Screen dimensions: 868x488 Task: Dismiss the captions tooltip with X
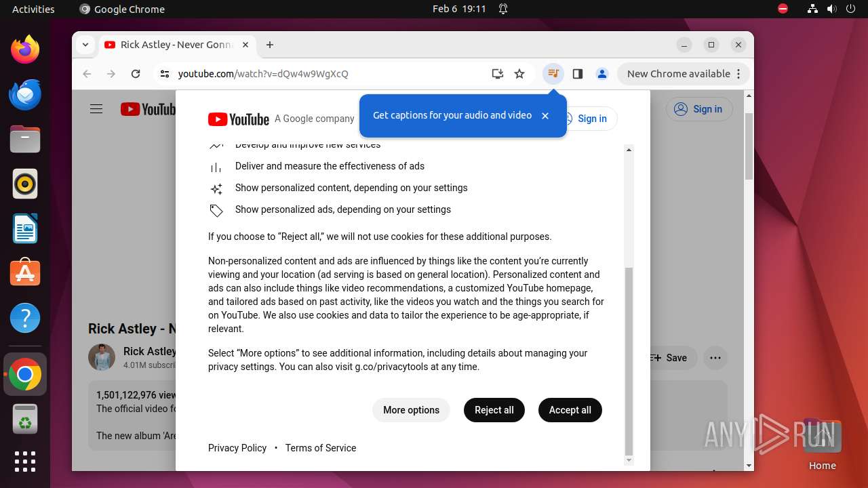[x=545, y=116]
